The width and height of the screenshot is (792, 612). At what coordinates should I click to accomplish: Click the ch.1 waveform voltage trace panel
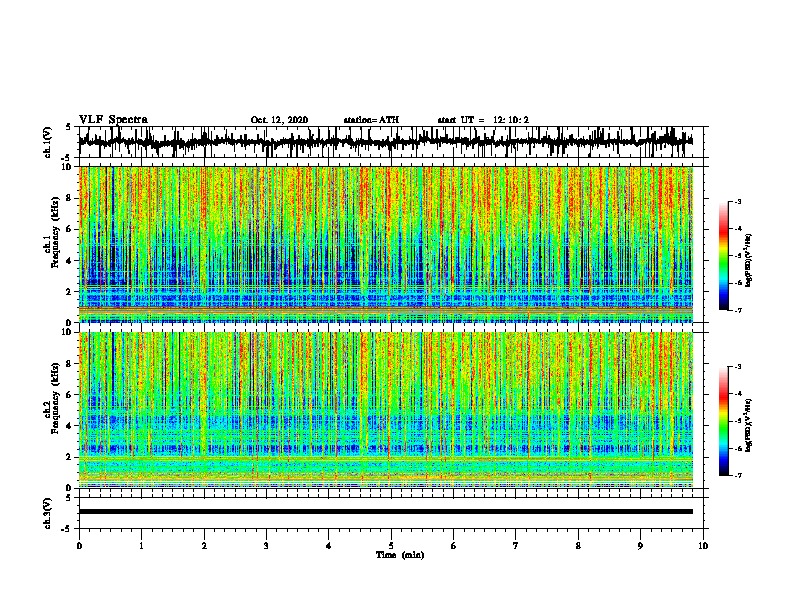click(x=391, y=142)
